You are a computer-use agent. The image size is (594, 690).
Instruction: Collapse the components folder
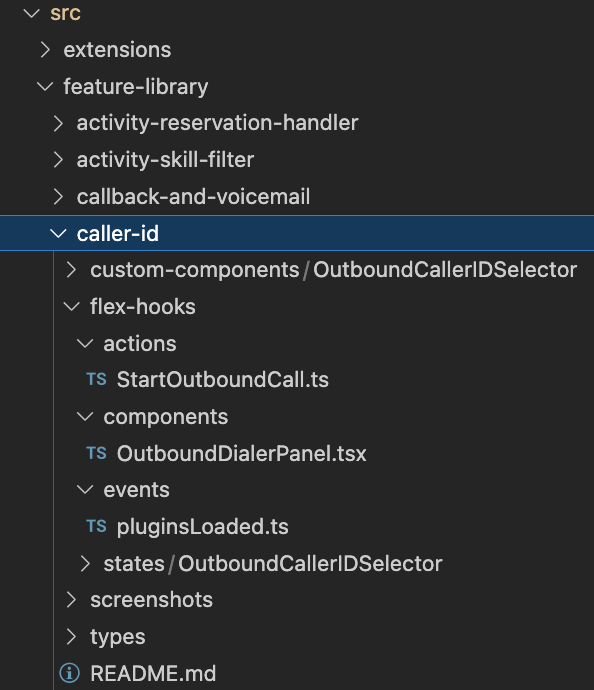coord(84,416)
